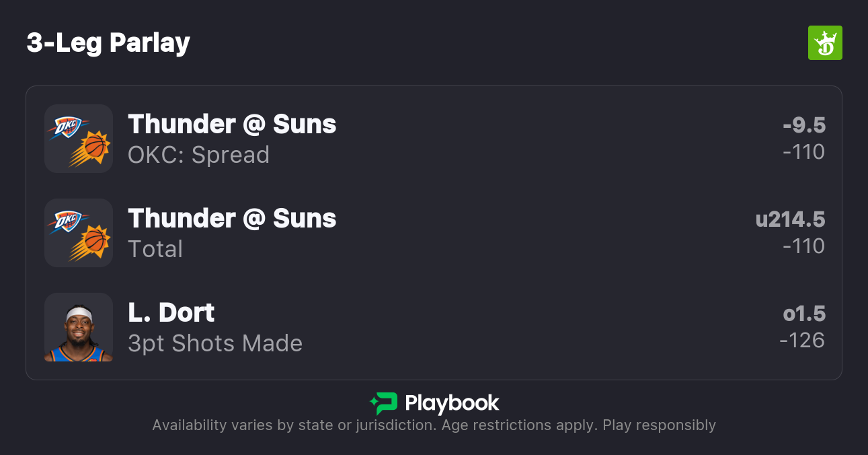Click the -9.5 spread line value

click(803, 125)
